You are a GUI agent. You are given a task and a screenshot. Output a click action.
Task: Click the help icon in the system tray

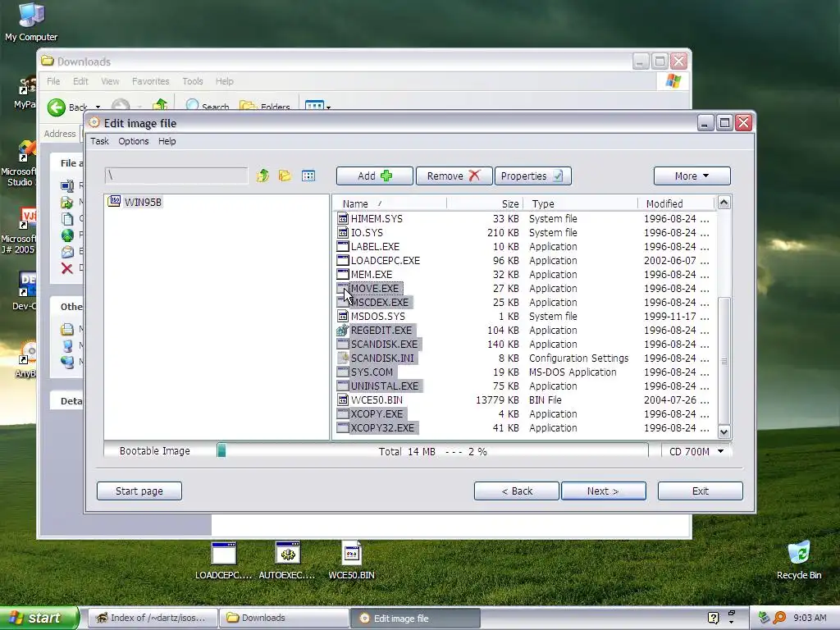click(713, 618)
